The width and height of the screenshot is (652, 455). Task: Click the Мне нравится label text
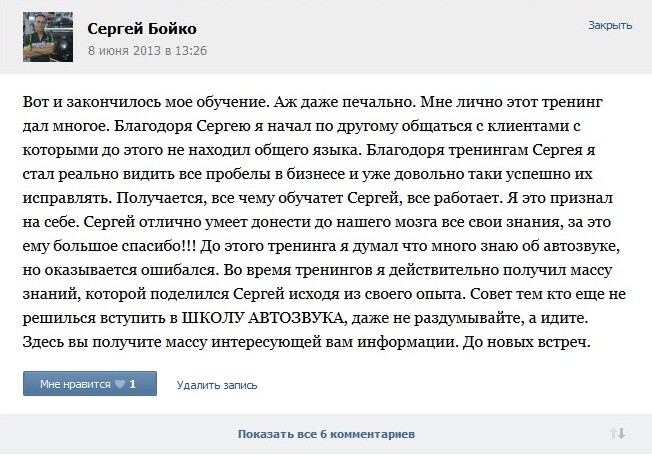pyautogui.click(x=75, y=384)
